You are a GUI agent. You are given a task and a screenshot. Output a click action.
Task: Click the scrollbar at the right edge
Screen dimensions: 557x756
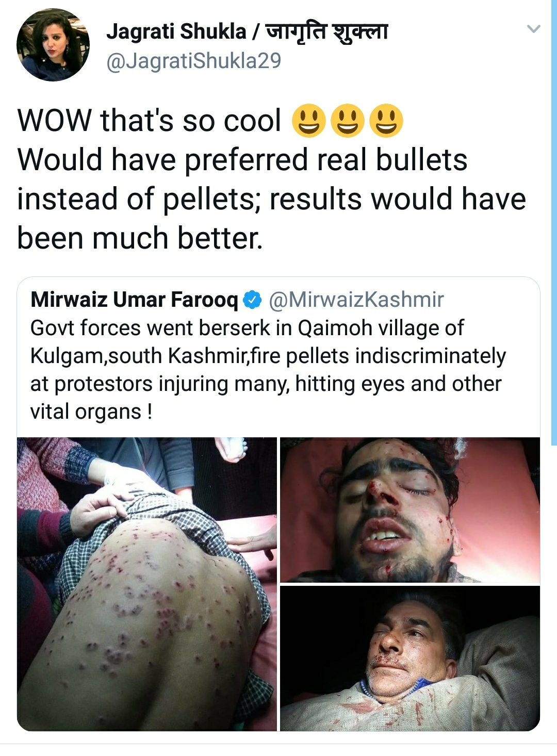(x=554, y=222)
